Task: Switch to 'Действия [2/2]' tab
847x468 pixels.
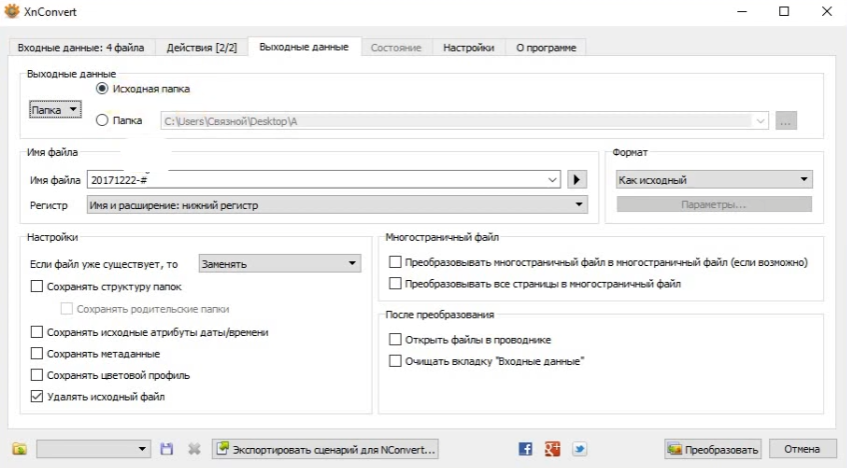Action: (201, 48)
